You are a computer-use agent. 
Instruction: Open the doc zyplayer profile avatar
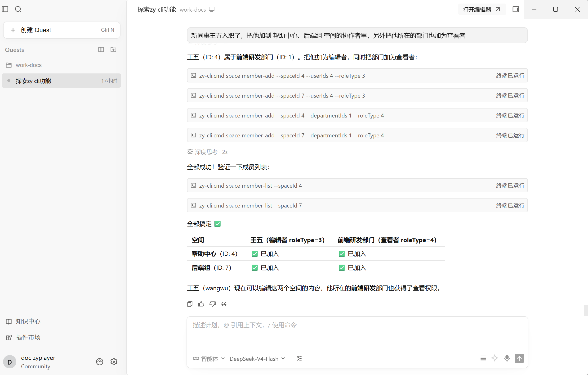pos(9,362)
